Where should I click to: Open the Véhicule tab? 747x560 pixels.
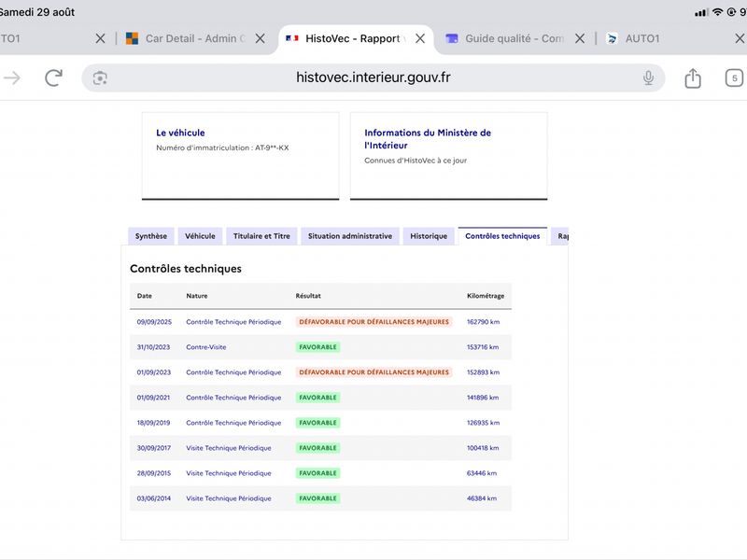(x=200, y=236)
